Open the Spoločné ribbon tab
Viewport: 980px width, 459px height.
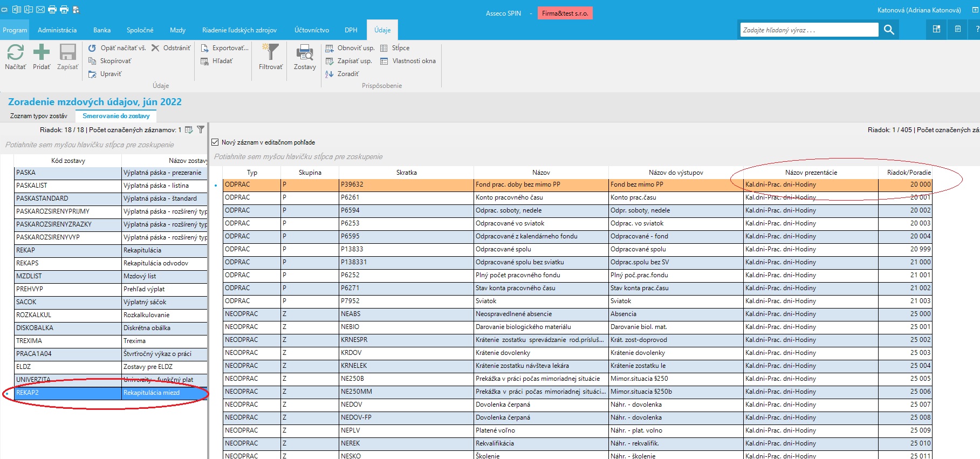pyautogui.click(x=140, y=30)
